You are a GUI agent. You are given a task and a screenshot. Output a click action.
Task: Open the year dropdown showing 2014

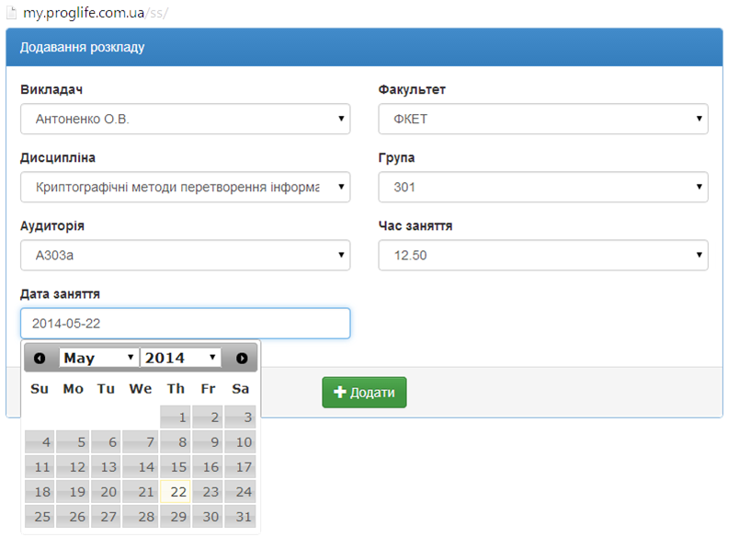(181, 358)
